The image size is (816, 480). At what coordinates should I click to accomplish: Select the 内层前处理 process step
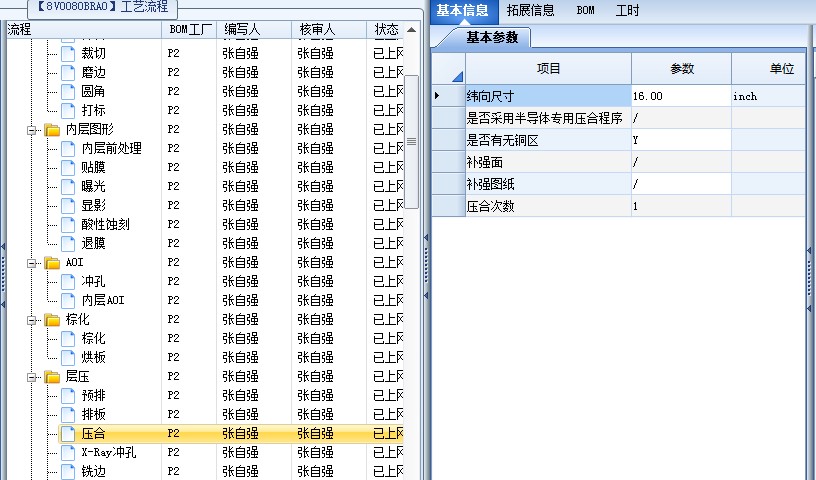coord(112,148)
